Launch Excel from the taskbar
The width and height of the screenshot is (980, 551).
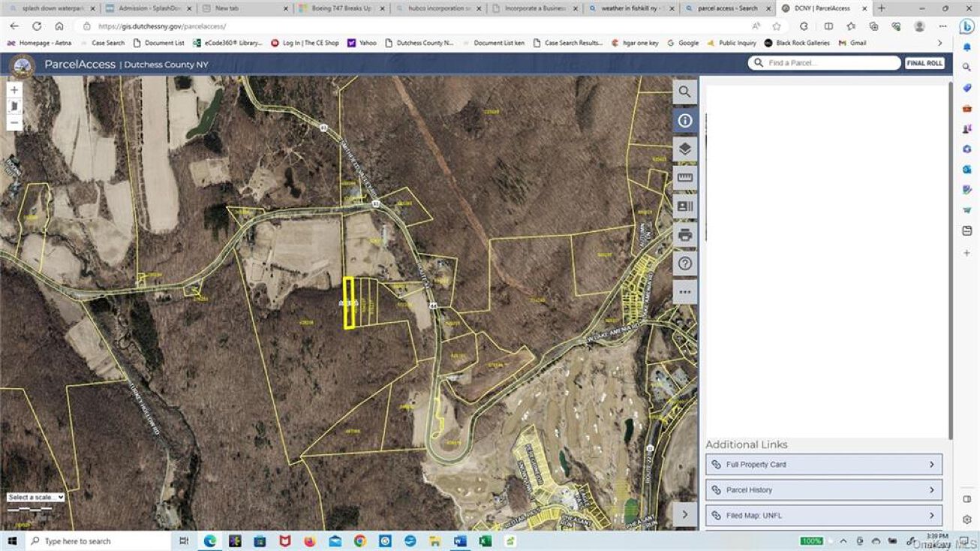click(x=484, y=540)
